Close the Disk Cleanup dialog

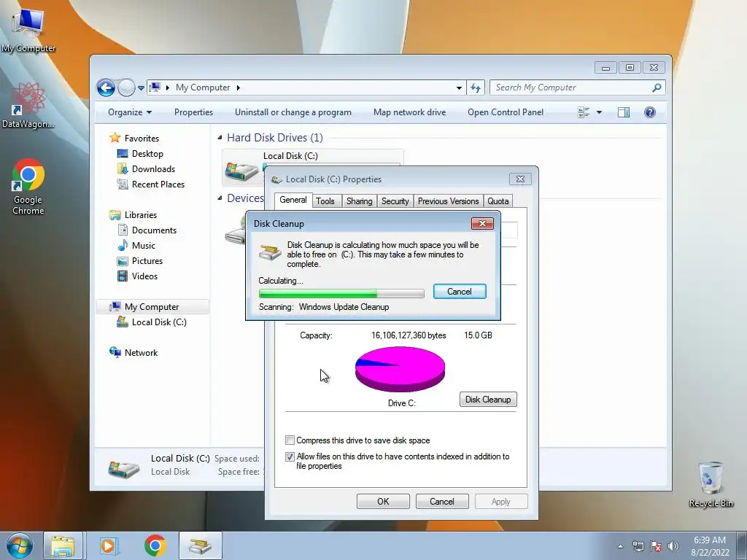click(x=482, y=223)
